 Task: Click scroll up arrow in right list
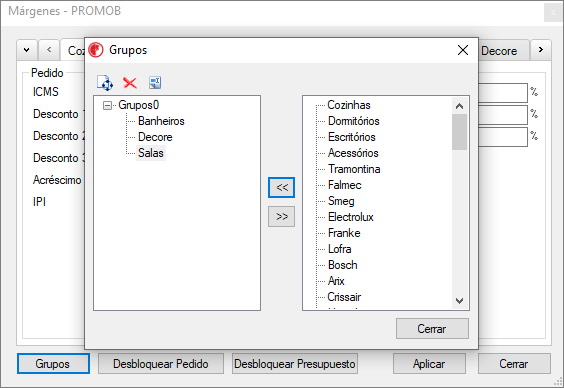point(459,106)
